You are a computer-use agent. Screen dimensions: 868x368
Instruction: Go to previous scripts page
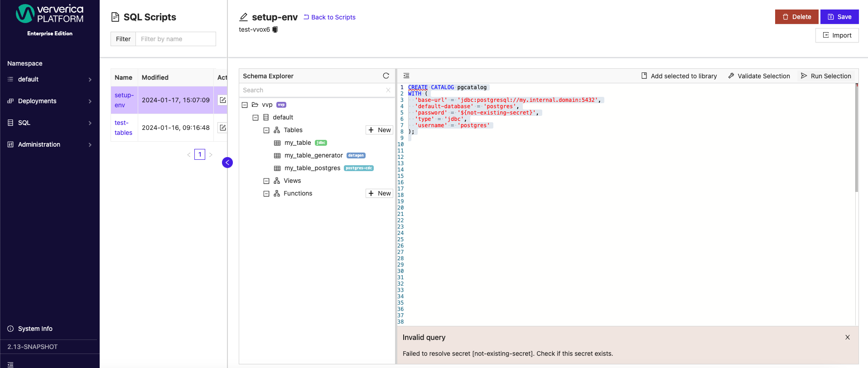[x=189, y=155]
